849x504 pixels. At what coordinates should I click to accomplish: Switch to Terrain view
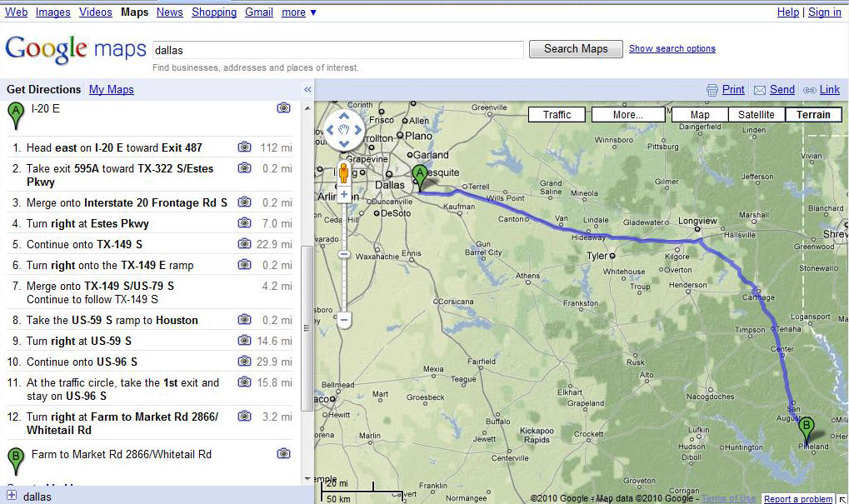pyautogui.click(x=813, y=115)
